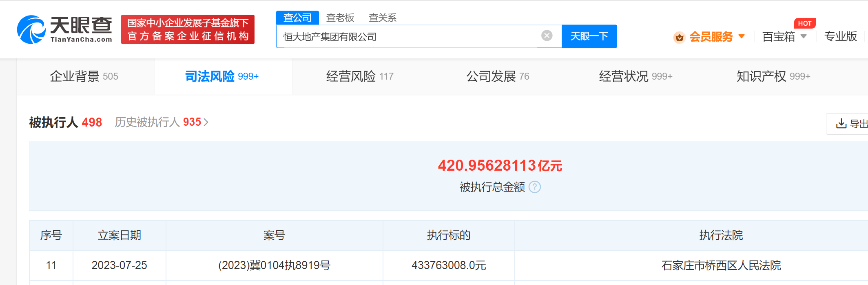Click the 序号 column header
Viewport: 868px width, 285px height.
[x=51, y=235]
